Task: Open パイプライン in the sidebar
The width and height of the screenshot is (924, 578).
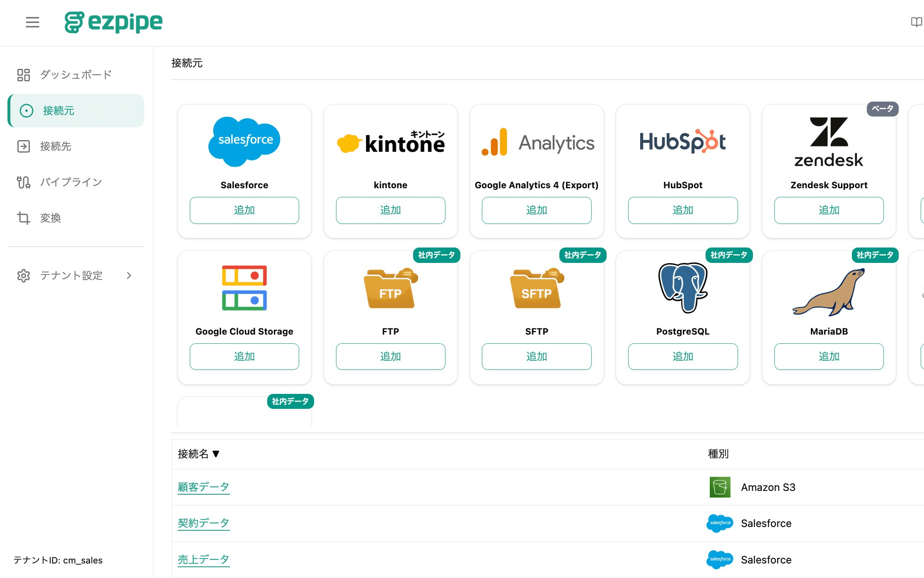Action: 76,182
